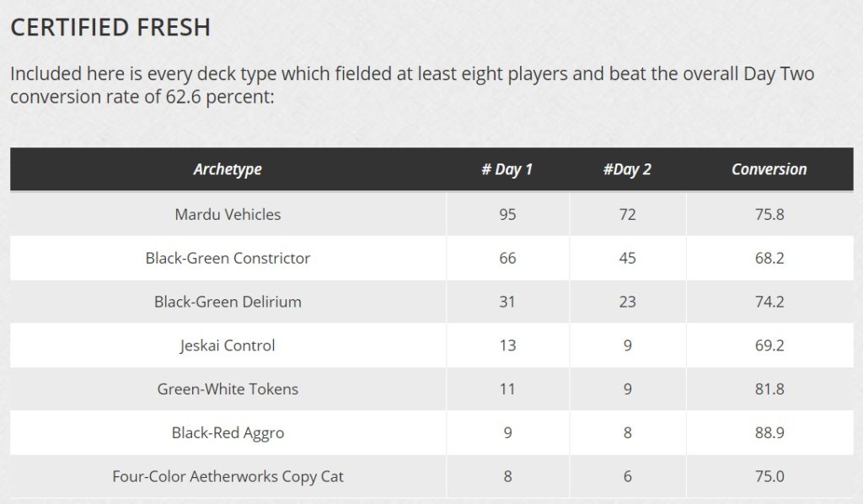Click the introductory paragraph about conversion rate

pos(412,85)
